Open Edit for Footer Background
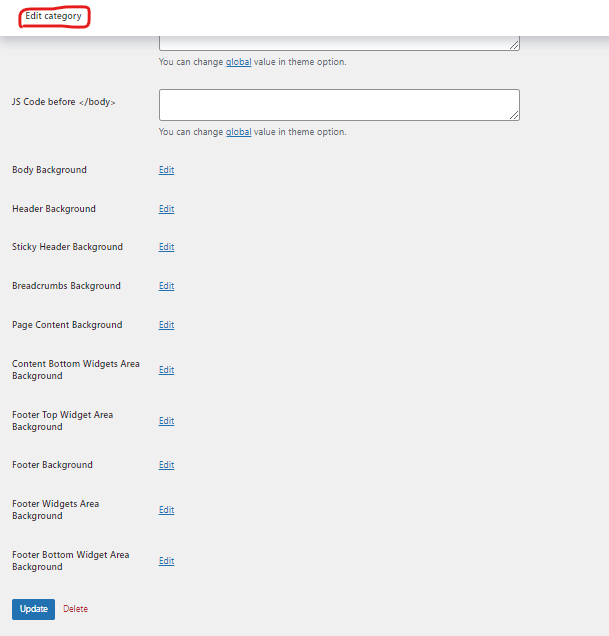609x636 pixels. pos(166,465)
